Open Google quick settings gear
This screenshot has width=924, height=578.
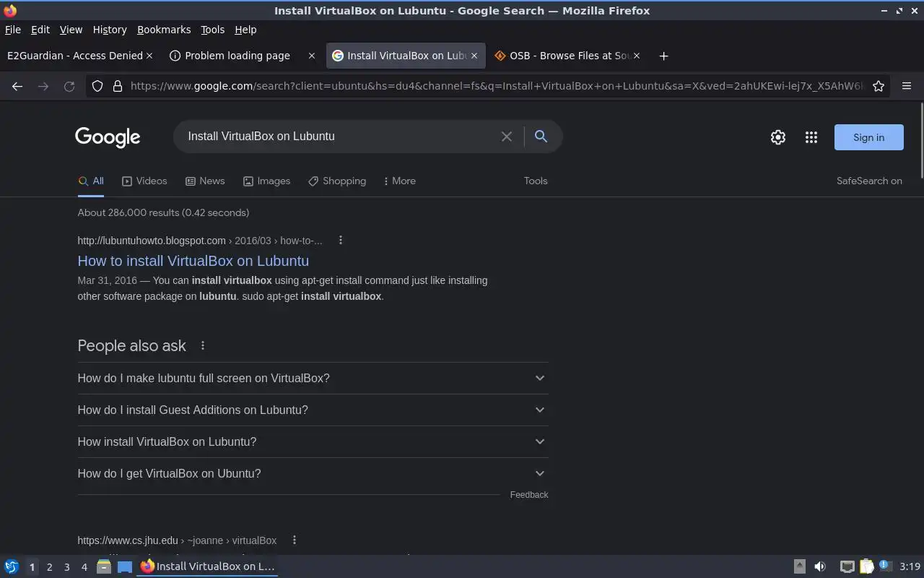pyautogui.click(x=777, y=137)
